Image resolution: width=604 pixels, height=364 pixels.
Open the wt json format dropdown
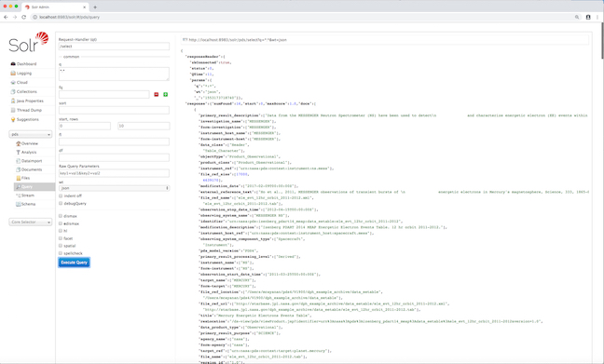(x=114, y=188)
